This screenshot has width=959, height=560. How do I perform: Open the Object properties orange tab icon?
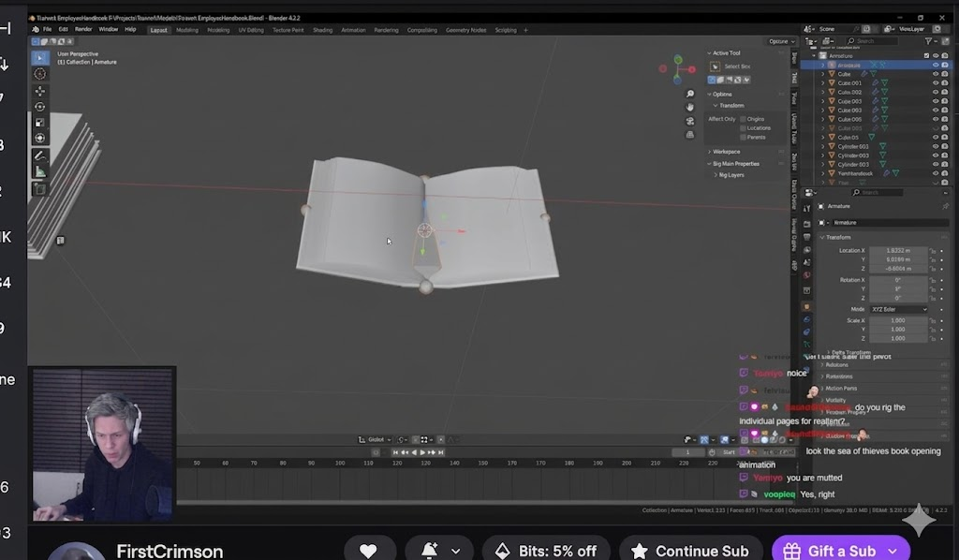coord(806,306)
